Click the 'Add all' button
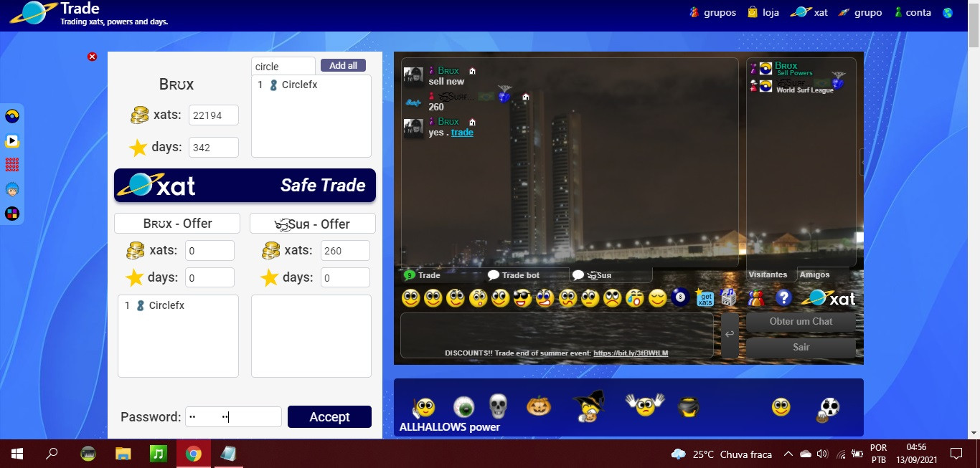 [x=343, y=65]
